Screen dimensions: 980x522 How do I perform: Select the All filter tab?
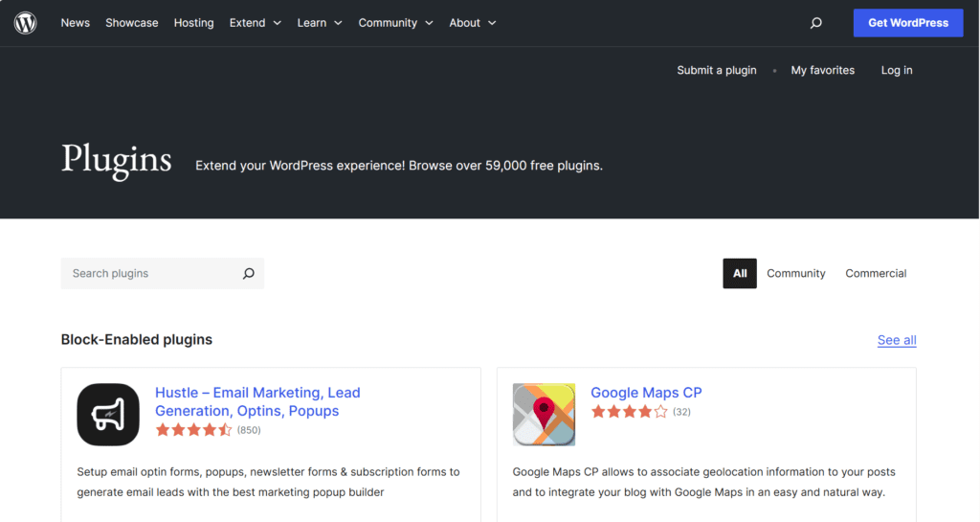[x=740, y=273]
